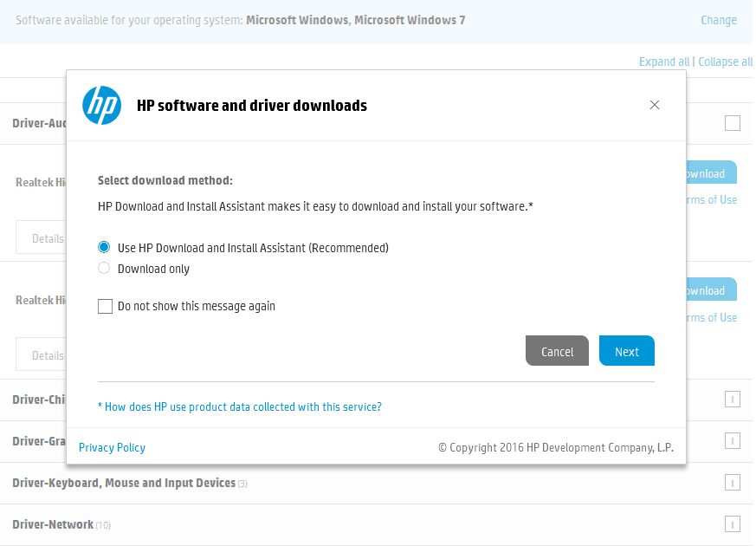Close the HP software downloads dialog
Image resolution: width=756 pixels, height=546 pixels.
click(655, 105)
